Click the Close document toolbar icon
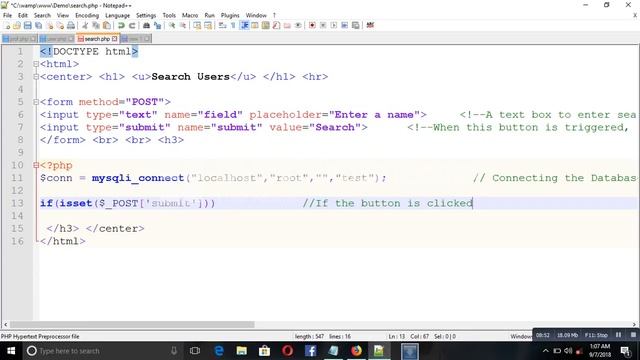The image size is (640, 360). click(x=49, y=25)
